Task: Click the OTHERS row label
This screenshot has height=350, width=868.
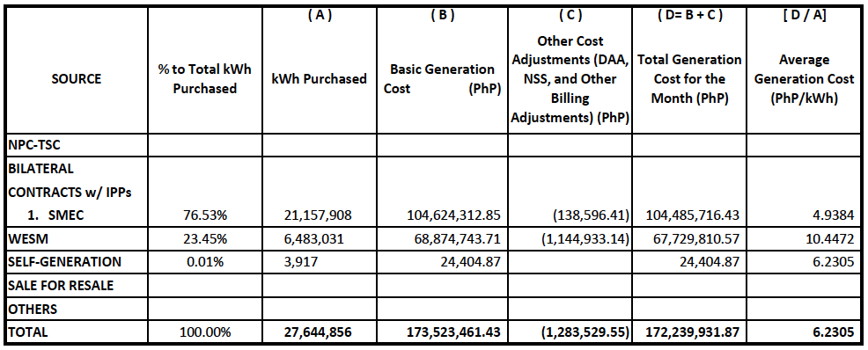Action: tap(33, 309)
